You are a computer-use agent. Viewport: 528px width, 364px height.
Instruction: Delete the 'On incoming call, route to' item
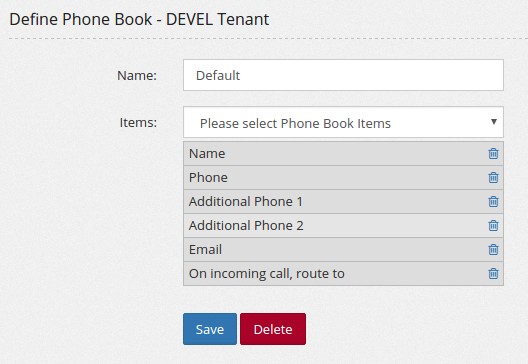tap(493, 273)
